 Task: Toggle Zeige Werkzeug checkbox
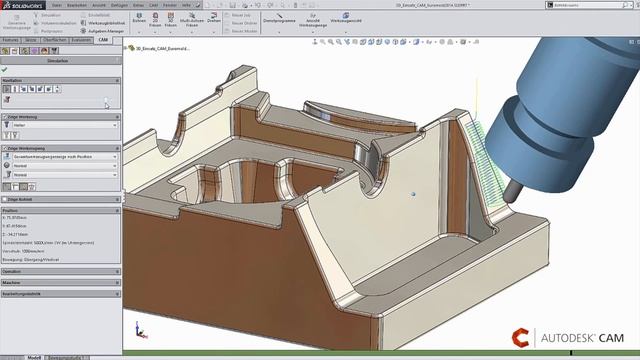pyautogui.click(x=4, y=117)
